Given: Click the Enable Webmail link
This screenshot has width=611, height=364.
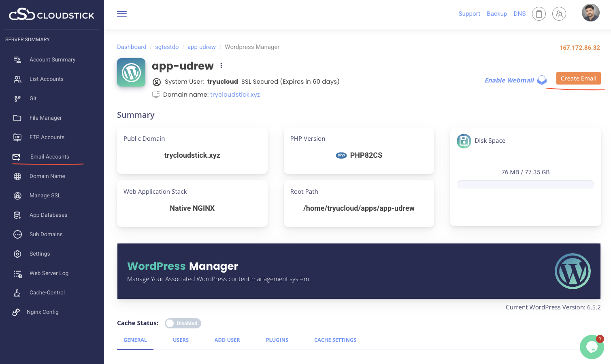Looking at the screenshot, I should pos(509,80).
